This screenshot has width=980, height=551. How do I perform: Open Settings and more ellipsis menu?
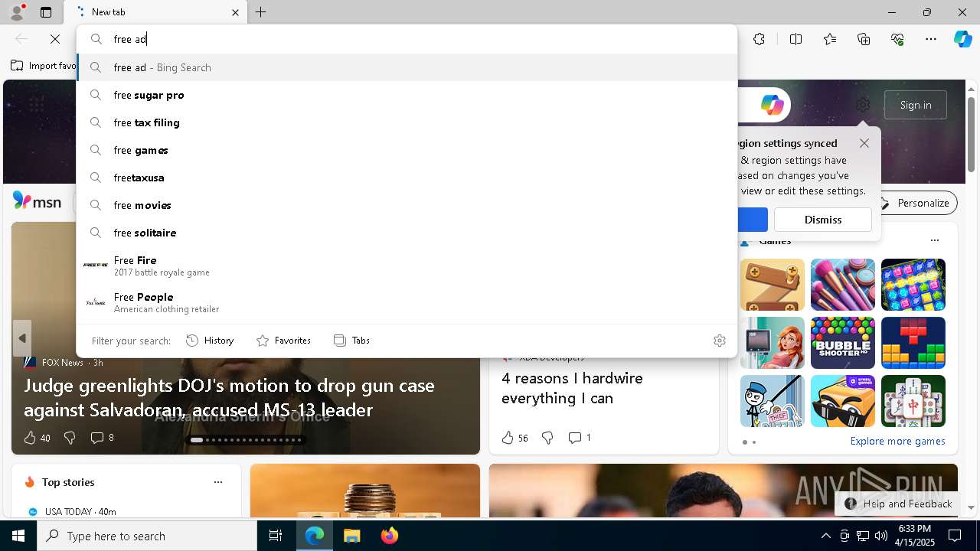(931, 39)
